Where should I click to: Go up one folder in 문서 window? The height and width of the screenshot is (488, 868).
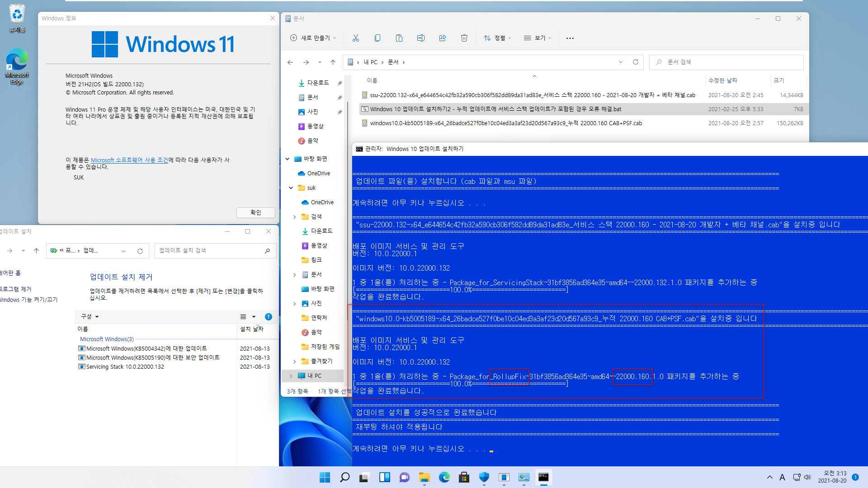coord(333,62)
